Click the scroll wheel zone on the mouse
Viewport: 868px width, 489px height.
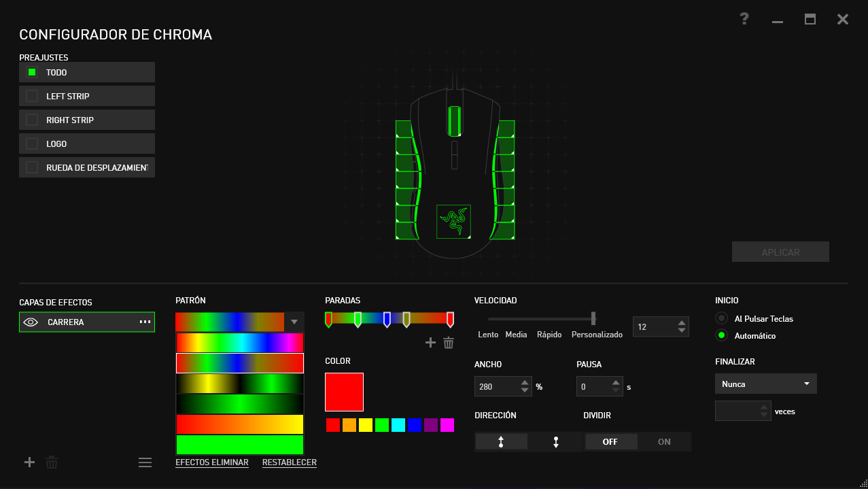(x=454, y=121)
